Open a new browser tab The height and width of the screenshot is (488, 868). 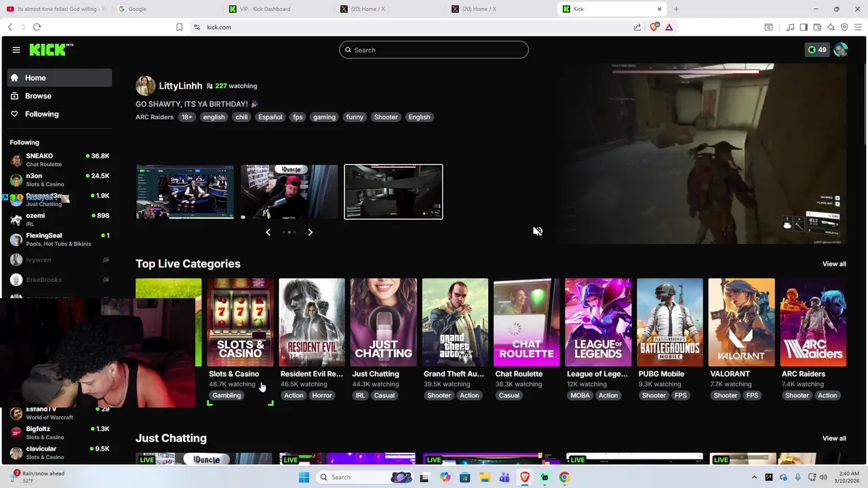click(x=676, y=9)
